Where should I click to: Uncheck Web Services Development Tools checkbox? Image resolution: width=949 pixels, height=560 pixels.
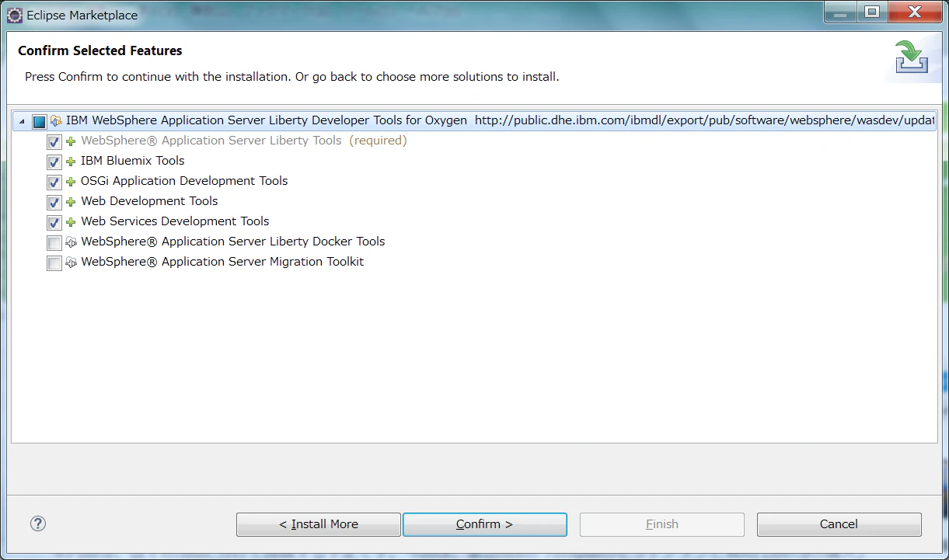tap(54, 223)
